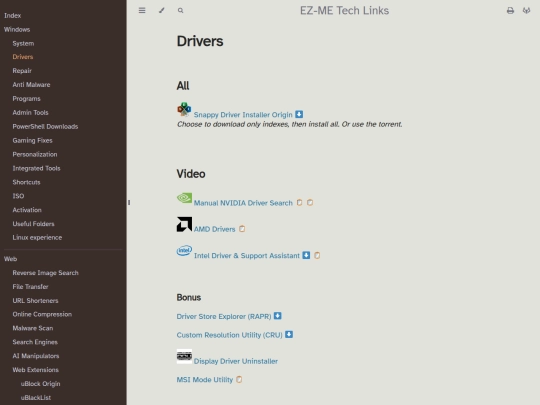Select Windows section in the sidebar
540x405 pixels.
pos(17,29)
